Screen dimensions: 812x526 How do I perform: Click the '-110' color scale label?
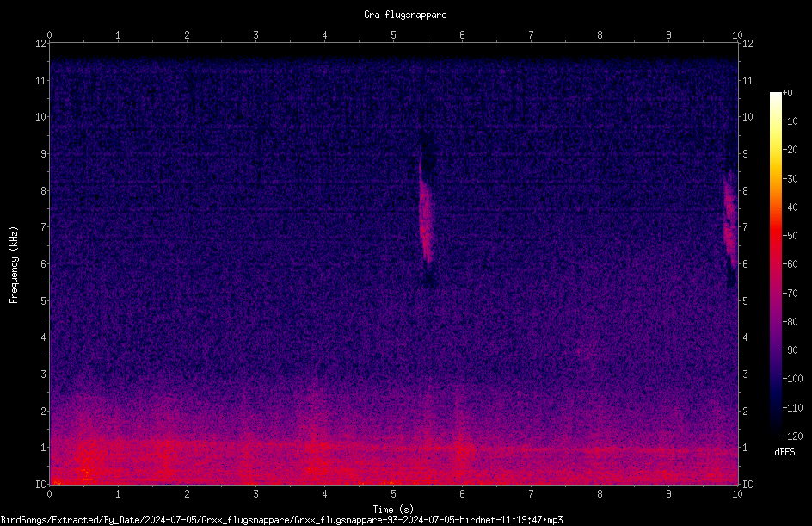(792, 408)
